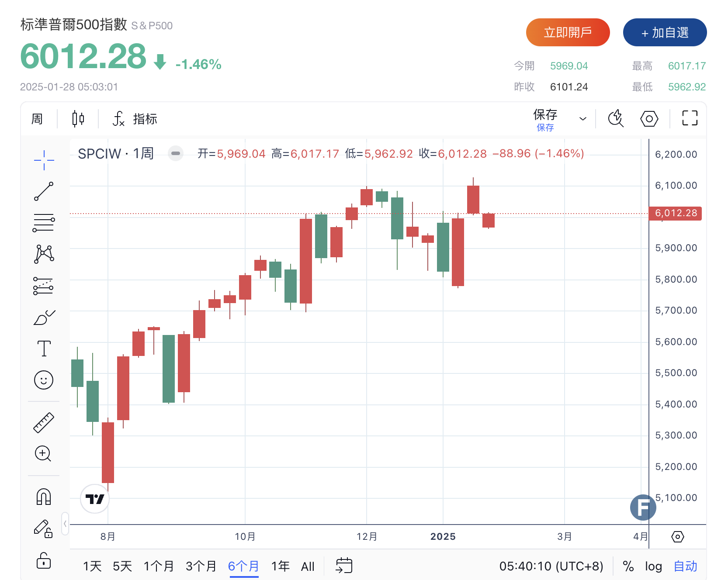Select the 3个月 time range
The width and height of the screenshot is (728, 580).
tap(201, 566)
